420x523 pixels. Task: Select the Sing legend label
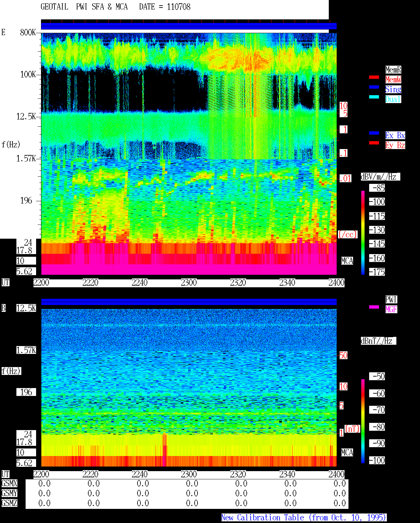[393, 89]
